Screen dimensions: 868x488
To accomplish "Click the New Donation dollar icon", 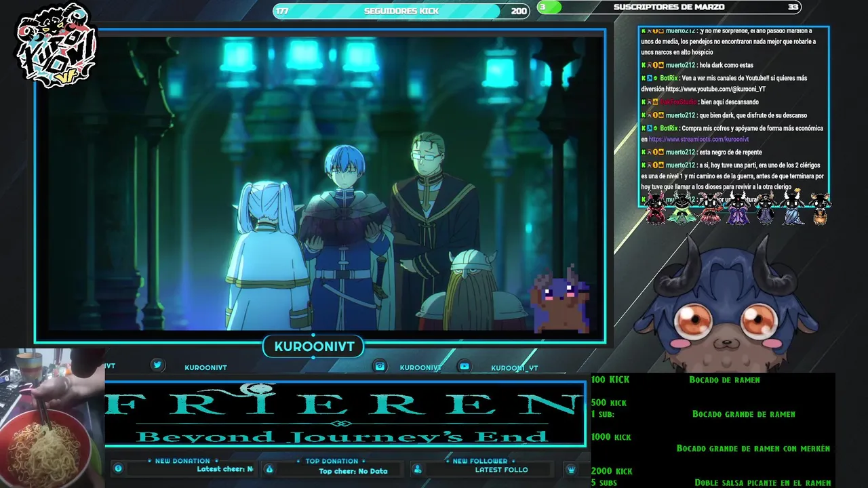I will (x=118, y=468).
